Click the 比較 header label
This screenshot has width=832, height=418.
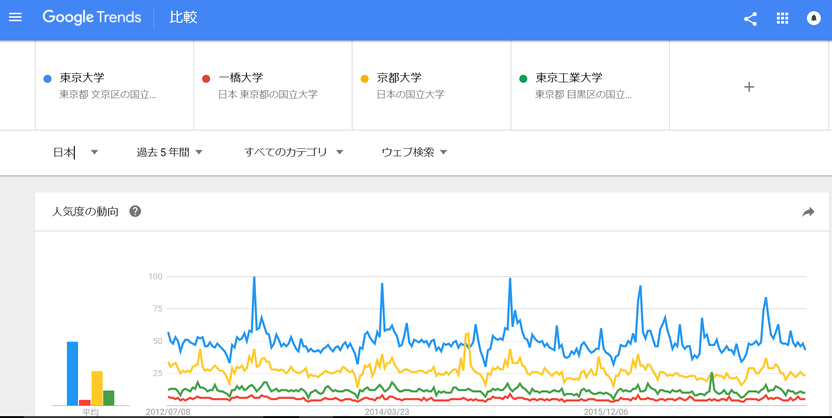(x=183, y=18)
